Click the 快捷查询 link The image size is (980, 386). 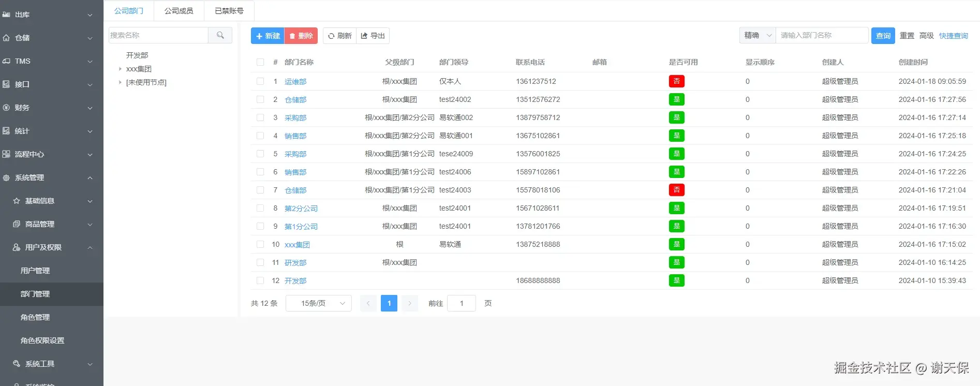(x=954, y=36)
